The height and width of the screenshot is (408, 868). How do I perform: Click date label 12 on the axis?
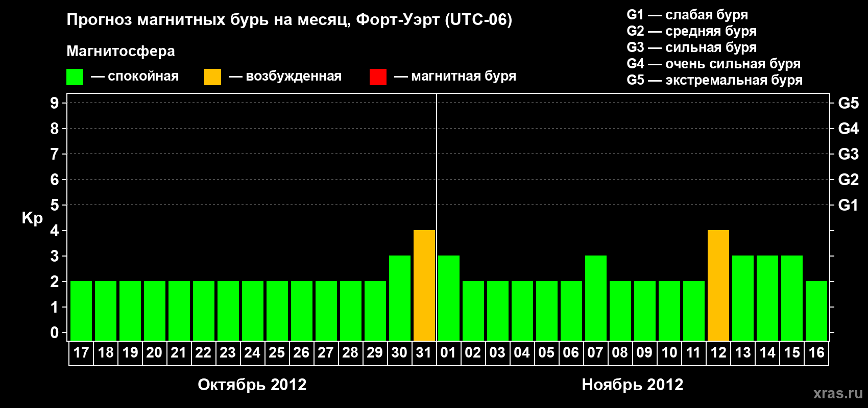[x=718, y=352]
